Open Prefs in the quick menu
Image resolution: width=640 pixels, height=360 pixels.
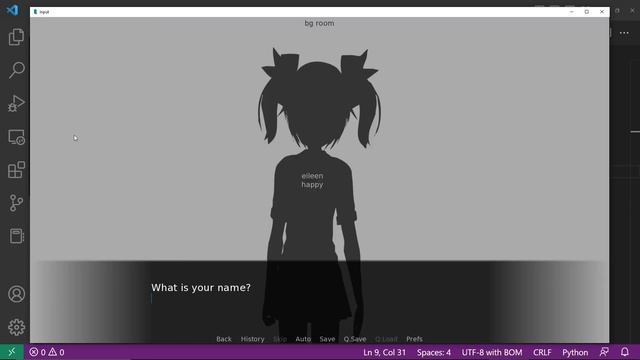pyautogui.click(x=414, y=339)
